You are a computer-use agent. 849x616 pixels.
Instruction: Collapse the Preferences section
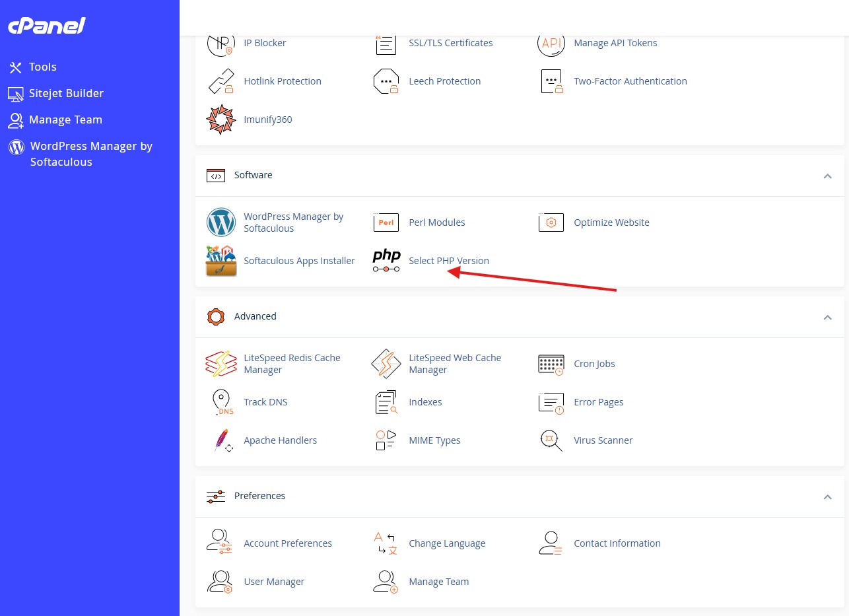coord(827,496)
